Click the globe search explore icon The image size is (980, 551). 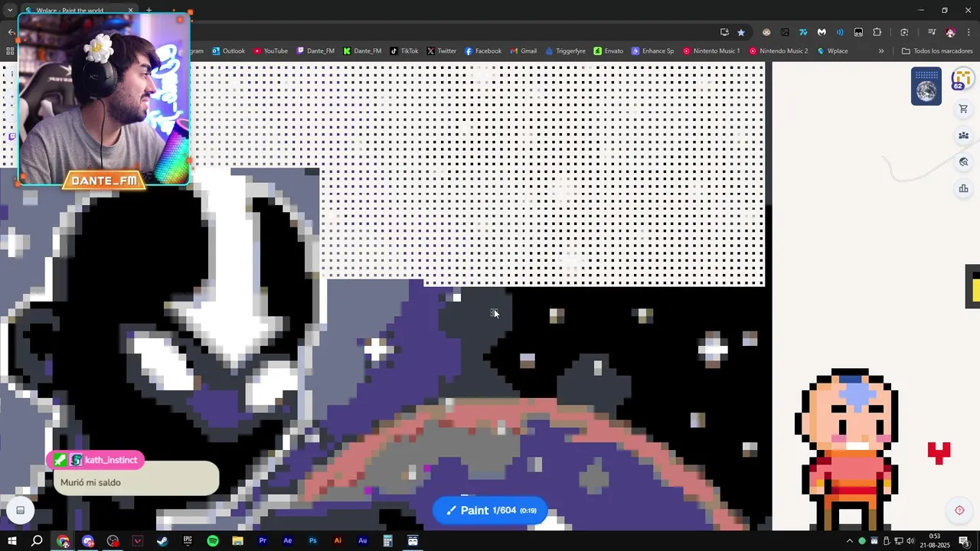point(963,162)
